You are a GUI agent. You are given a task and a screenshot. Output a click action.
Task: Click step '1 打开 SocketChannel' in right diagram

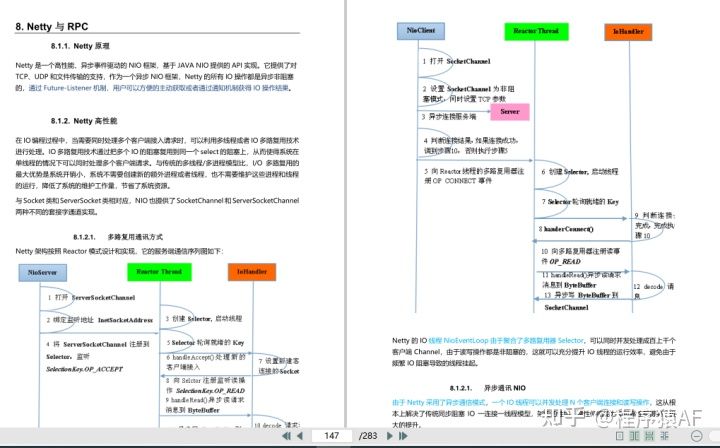coord(456,61)
